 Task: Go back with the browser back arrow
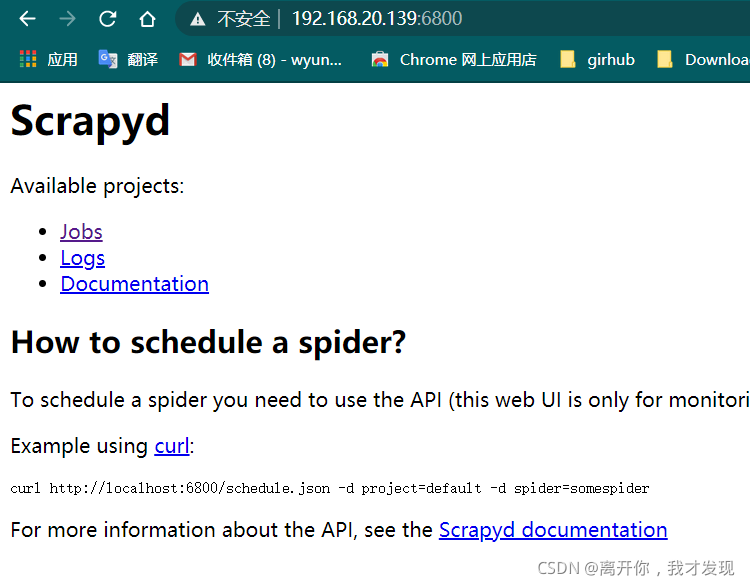(x=27, y=19)
